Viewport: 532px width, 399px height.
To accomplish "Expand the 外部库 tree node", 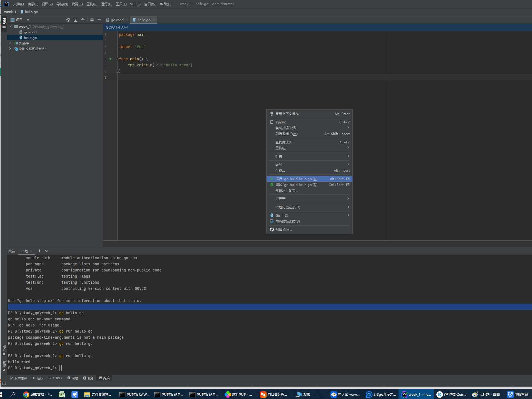I will tap(10, 43).
